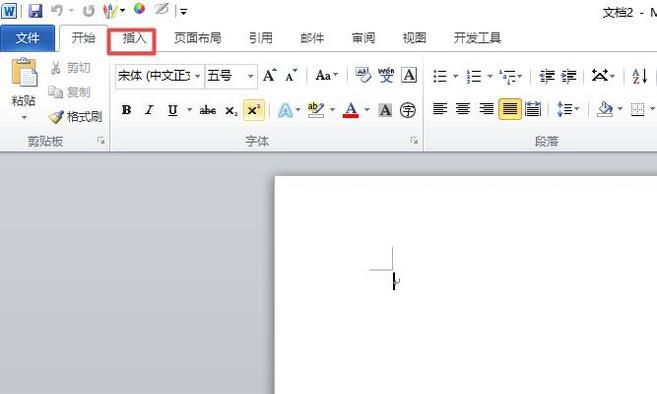
Task: Grow font size with the large A icon
Action: [x=269, y=75]
